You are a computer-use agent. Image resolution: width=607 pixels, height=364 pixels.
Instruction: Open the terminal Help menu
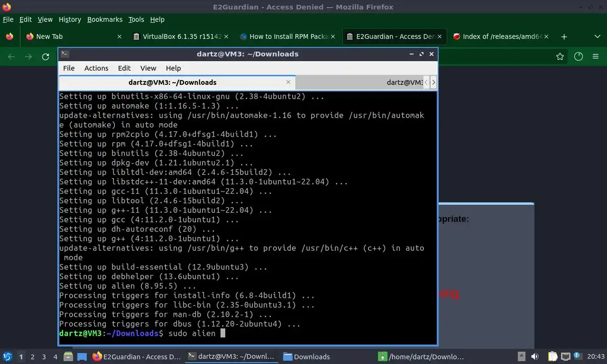click(x=174, y=68)
